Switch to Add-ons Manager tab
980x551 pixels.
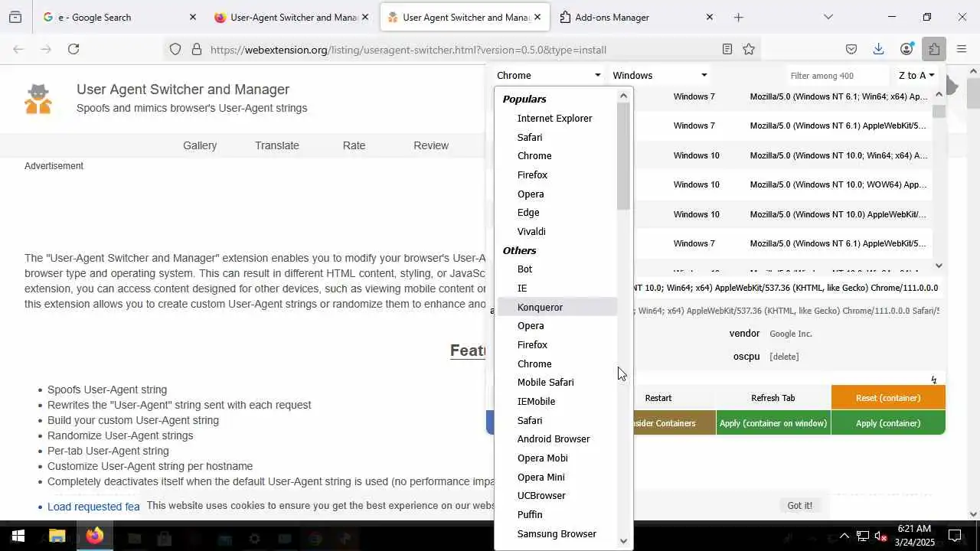pyautogui.click(x=635, y=17)
